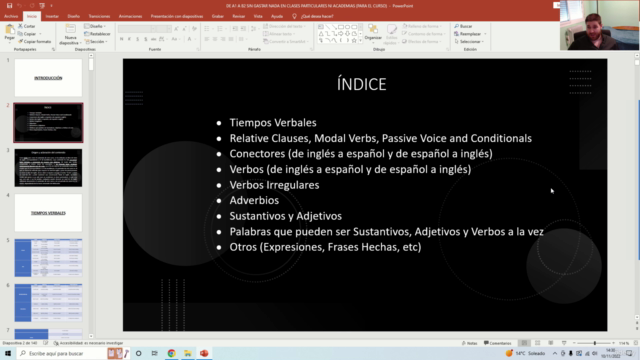Align text left in Párrafo group
This screenshot has height=360, width=640.
(x=207, y=39)
